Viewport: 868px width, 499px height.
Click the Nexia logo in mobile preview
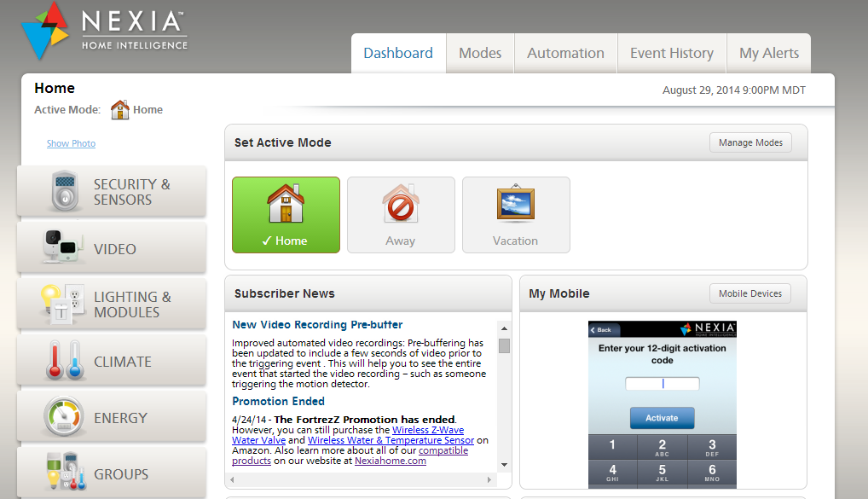coord(708,329)
